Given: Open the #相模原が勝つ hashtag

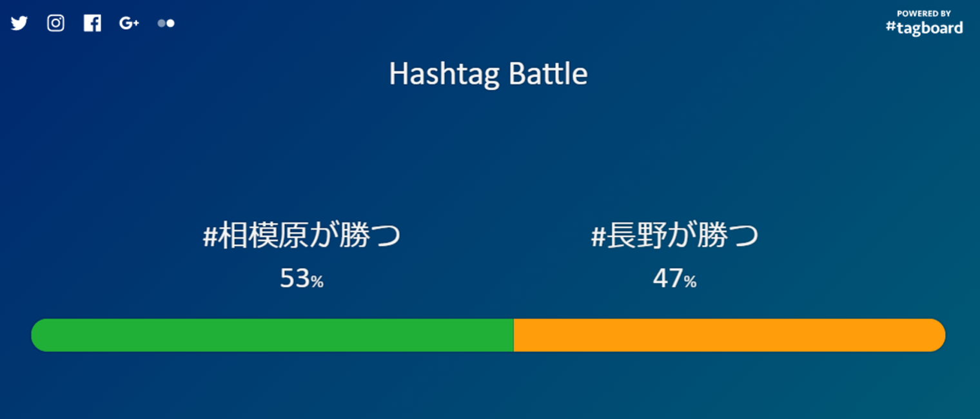Looking at the screenshot, I should 302,236.
